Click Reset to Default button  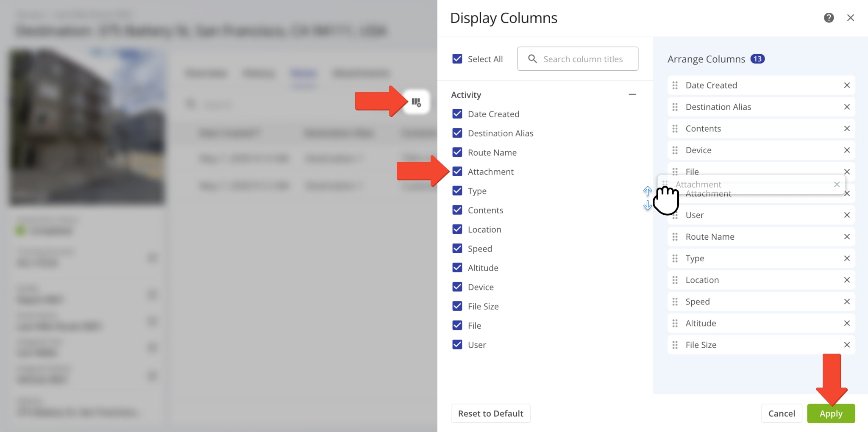pyautogui.click(x=490, y=413)
